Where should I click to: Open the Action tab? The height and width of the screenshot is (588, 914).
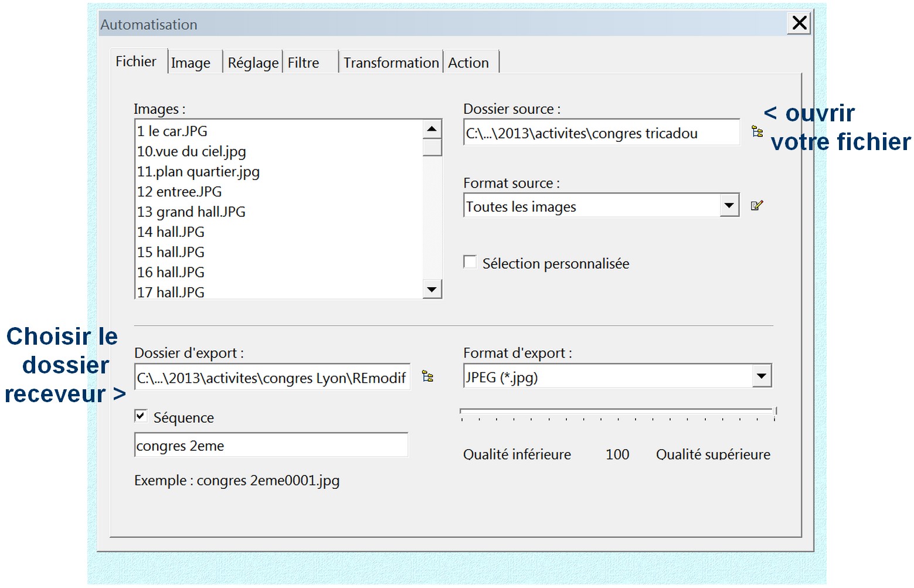[468, 63]
